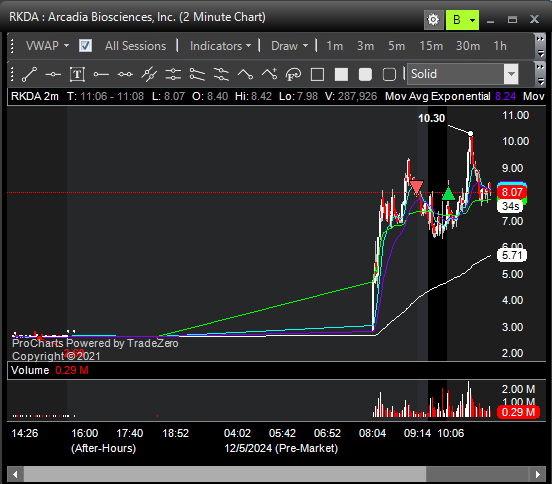This screenshot has height=484, width=552.
Task: Click the V: 287,926 volume readout
Action: [x=351, y=96]
